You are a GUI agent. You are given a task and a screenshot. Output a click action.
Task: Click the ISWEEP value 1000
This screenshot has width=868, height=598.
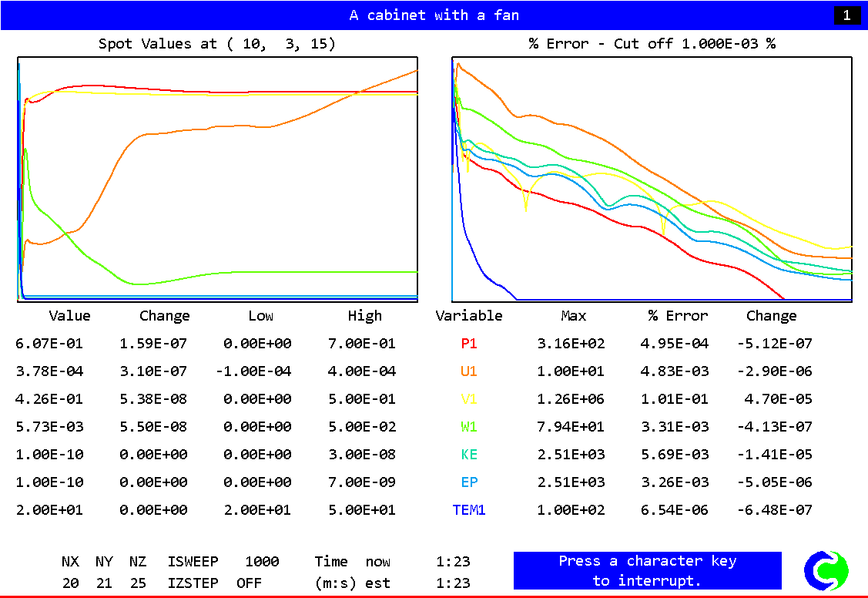(x=262, y=562)
